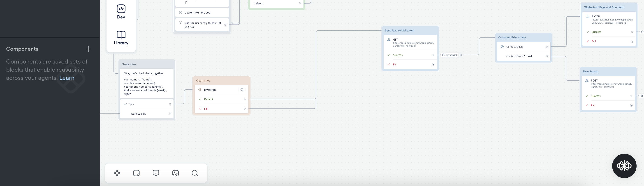Click the POST request API icon
The height and width of the screenshot is (186, 644).
tap(587, 81)
